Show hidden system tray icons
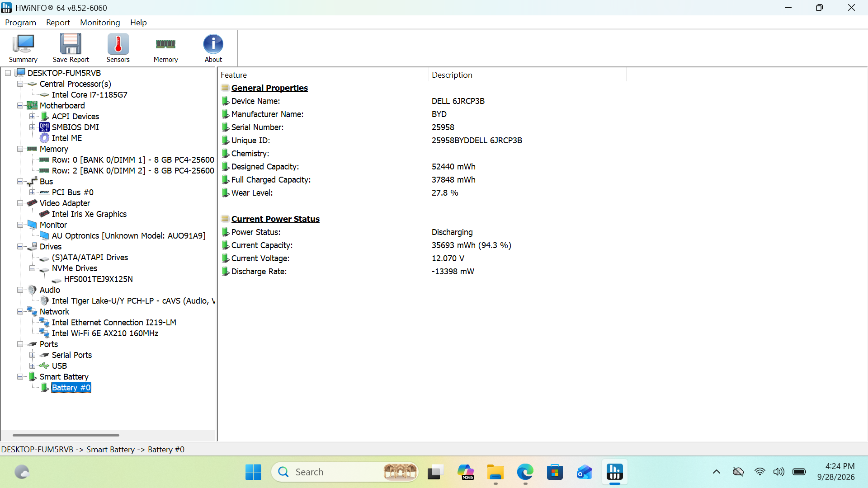Viewport: 868px width, 488px height. pos(717,472)
